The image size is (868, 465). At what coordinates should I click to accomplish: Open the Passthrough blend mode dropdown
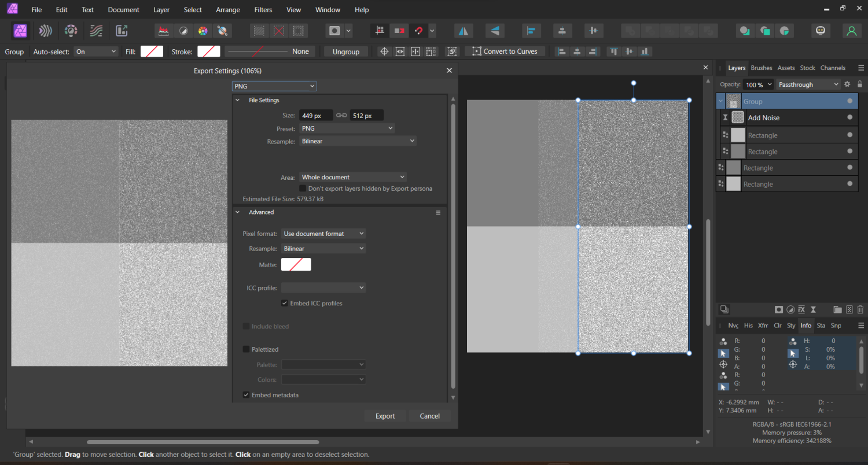click(808, 84)
